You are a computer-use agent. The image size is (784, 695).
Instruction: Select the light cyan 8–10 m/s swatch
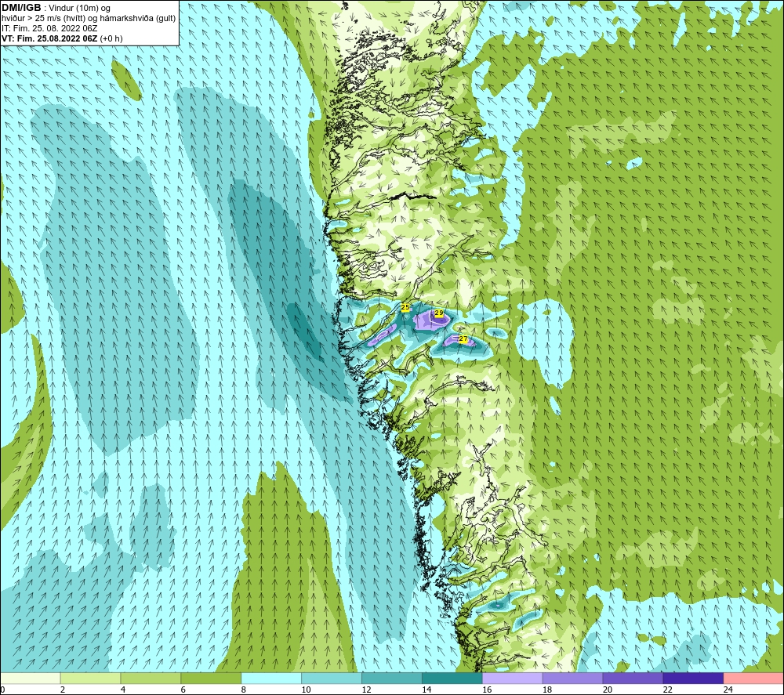click(271, 679)
